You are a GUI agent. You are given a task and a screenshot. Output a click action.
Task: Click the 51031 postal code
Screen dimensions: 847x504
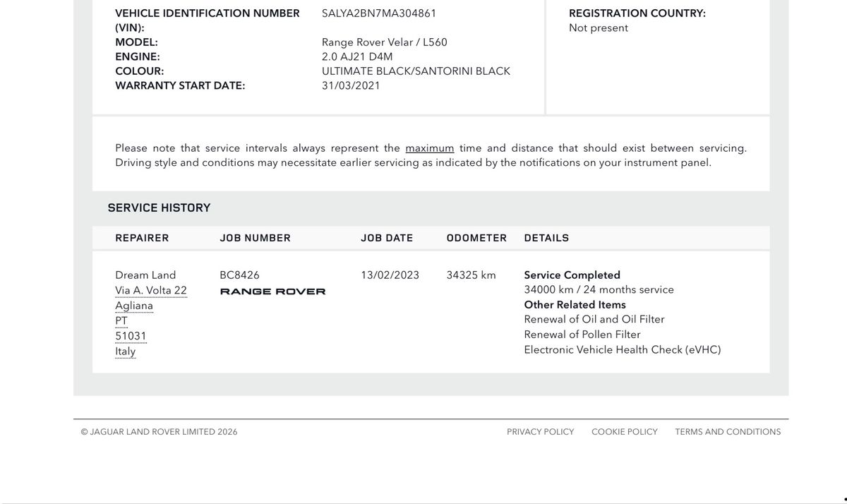point(131,336)
